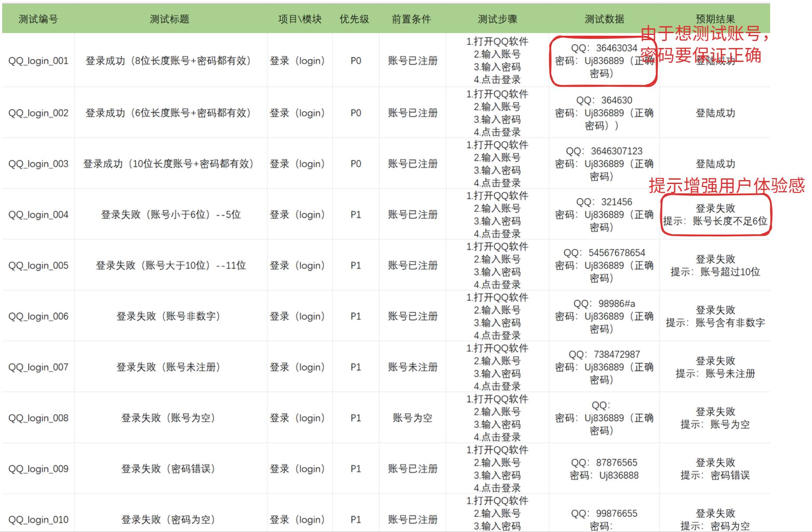Select the P1 priority for QQ_login_009
Viewport: 812px width, 532px height.
[356, 469]
